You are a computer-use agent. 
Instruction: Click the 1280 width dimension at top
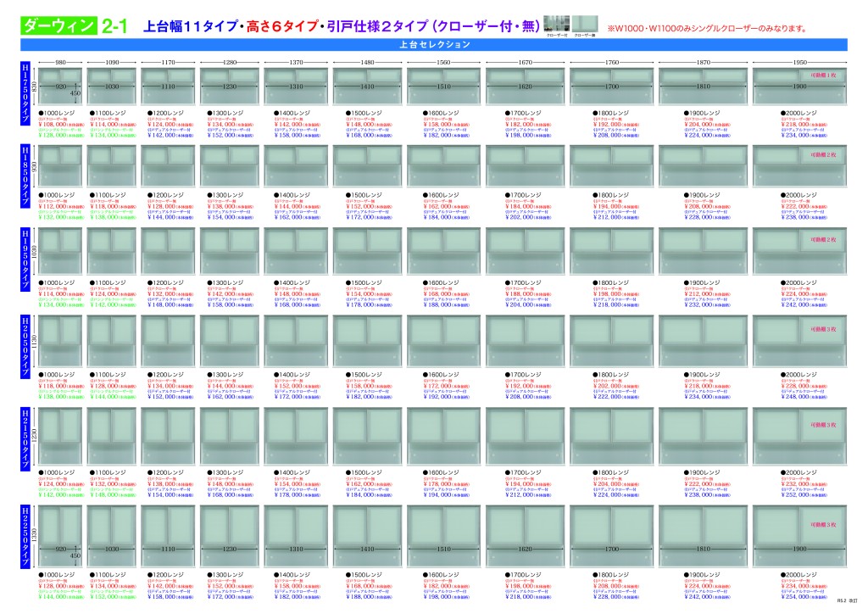pyautogui.click(x=229, y=63)
